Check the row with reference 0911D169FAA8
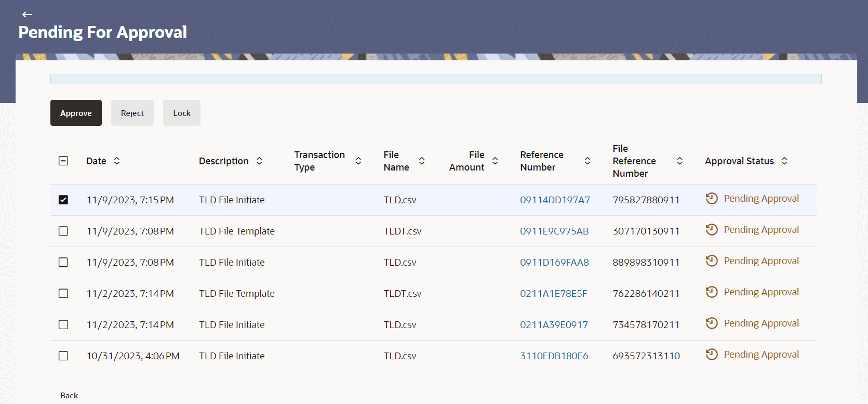This screenshot has height=404, width=868. coord(63,262)
